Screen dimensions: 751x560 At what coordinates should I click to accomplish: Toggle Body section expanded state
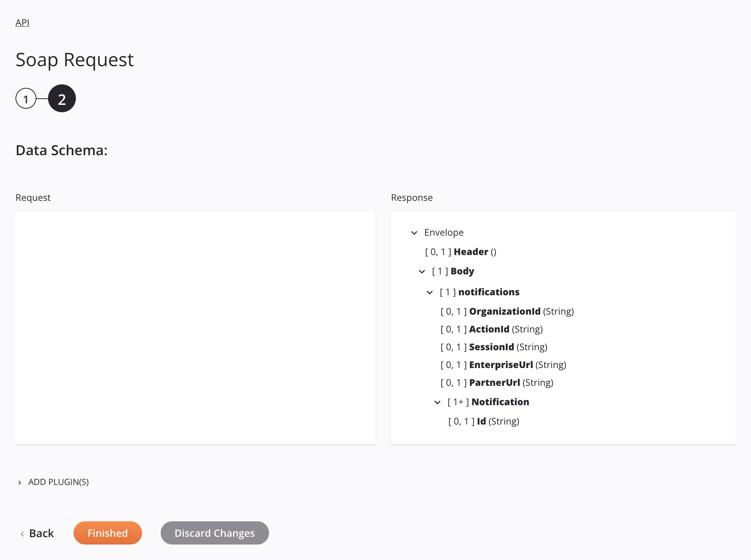click(x=422, y=271)
